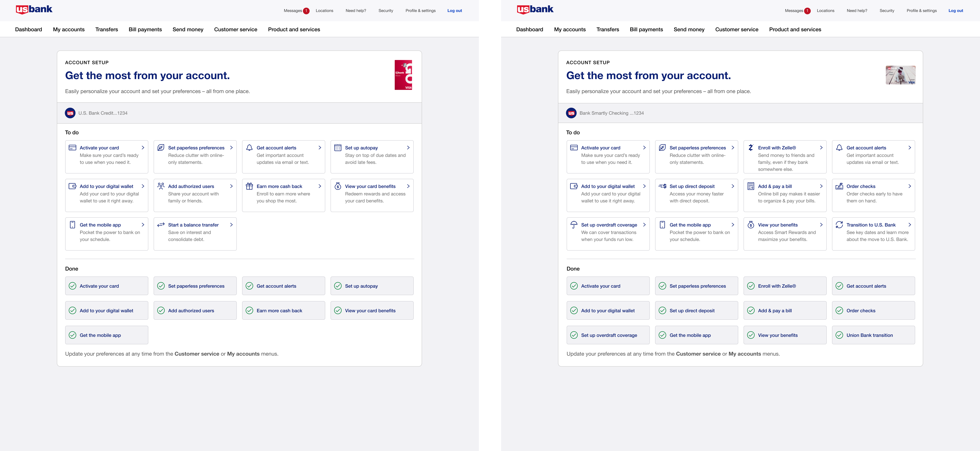
Task: Click people icon on 'Add authorized users' To do card
Action: tap(161, 186)
